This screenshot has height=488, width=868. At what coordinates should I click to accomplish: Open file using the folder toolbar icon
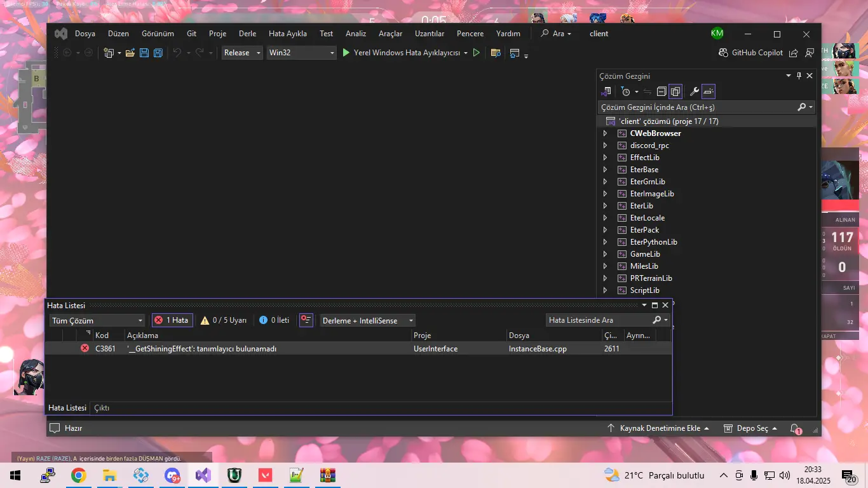[x=130, y=53]
